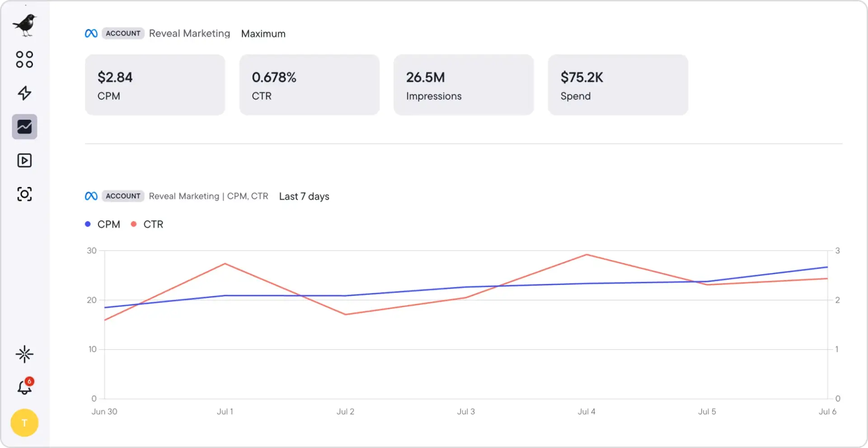Open the Maximum aggregation dropdown
The height and width of the screenshot is (448, 868).
point(263,34)
